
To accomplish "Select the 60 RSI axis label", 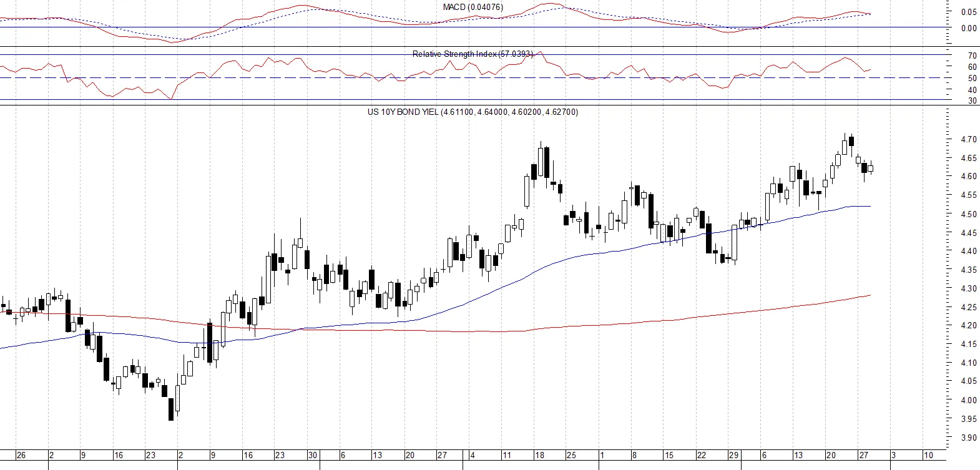I will point(973,67).
